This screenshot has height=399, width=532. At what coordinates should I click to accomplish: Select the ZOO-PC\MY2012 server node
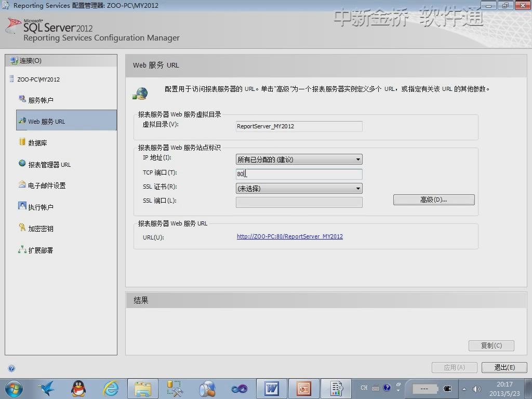click(38, 79)
